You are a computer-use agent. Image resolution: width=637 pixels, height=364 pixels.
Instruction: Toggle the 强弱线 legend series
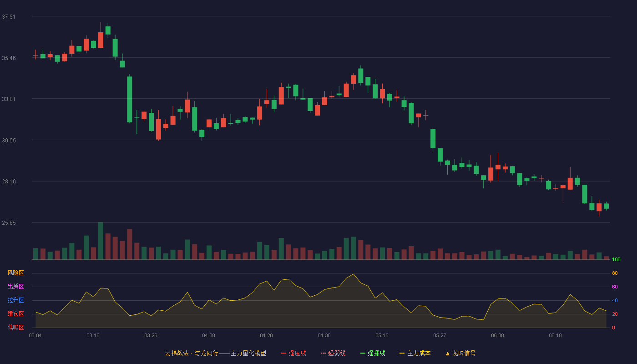point(333,353)
